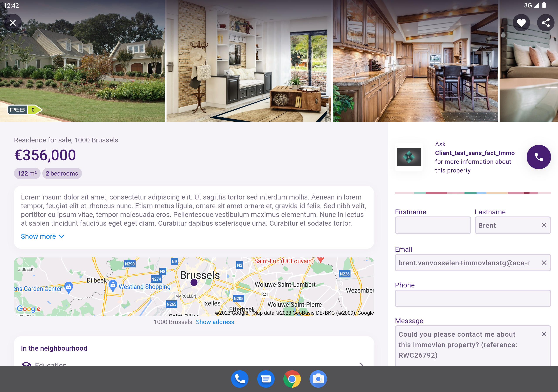Click inside the Firstname input field

(433, 225)
